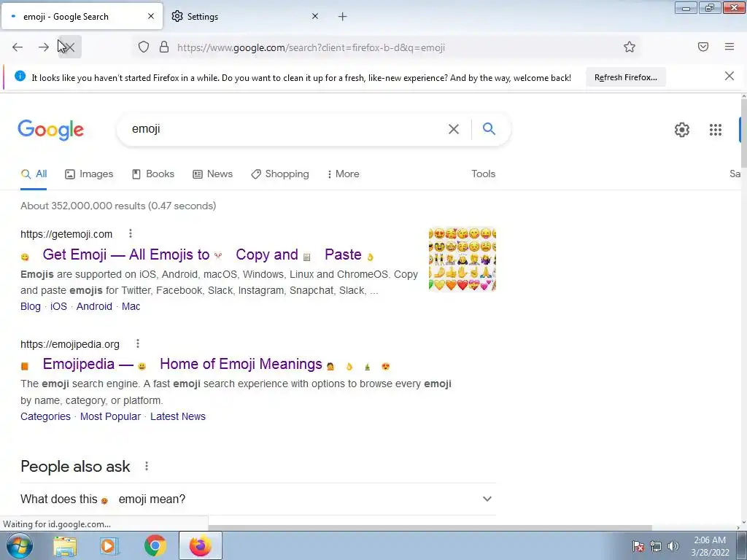Open Emojipedia Categories sitelink
This screenshot has width=747, height=560.
click(x=45, y=416)
